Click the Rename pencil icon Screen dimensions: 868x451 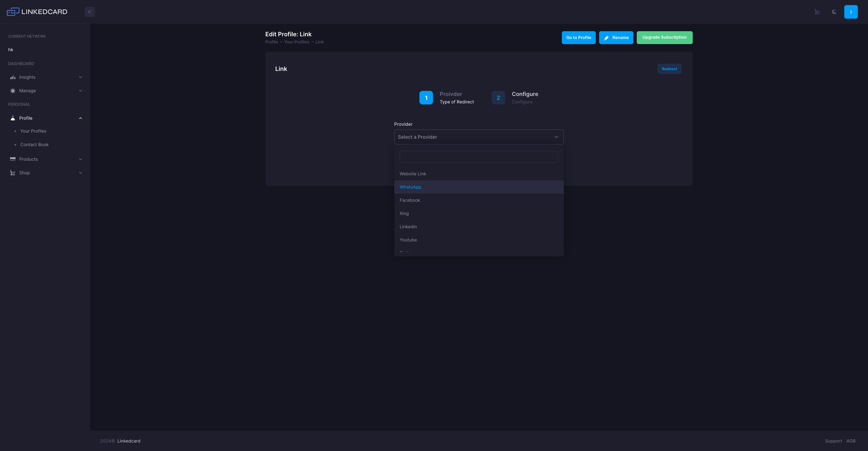(606, 38)
